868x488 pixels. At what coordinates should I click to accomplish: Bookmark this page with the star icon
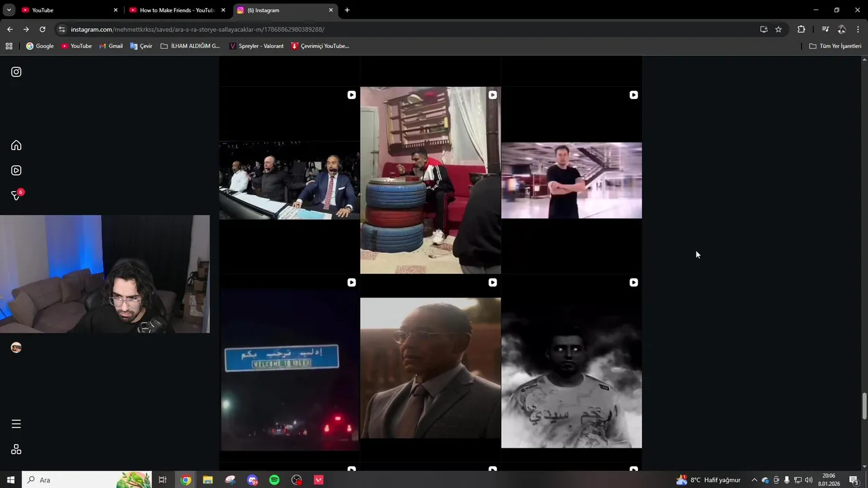(778, 29)
